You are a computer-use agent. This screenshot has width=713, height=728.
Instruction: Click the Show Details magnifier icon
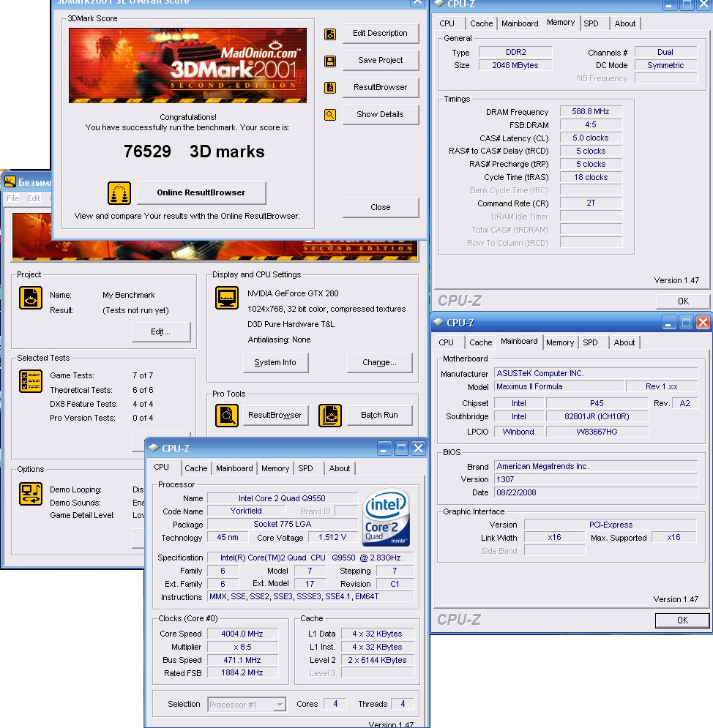coord(330,115)
